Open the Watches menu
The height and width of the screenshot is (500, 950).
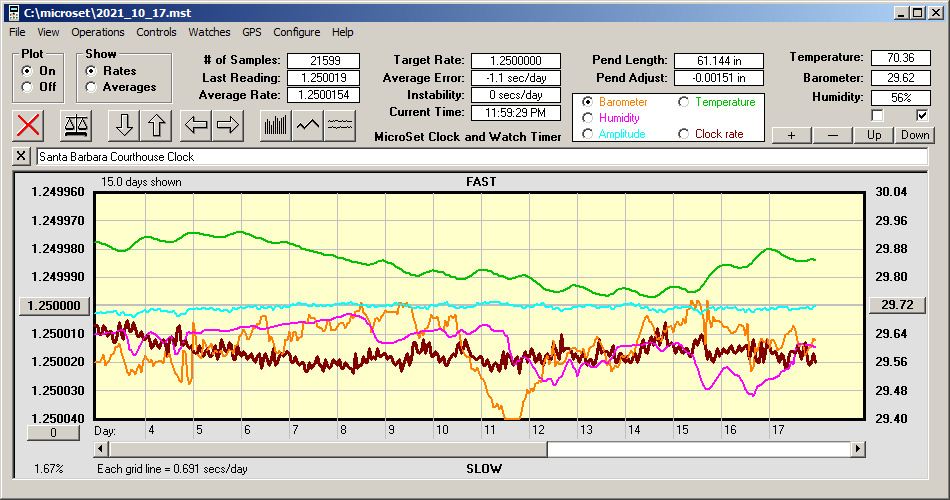(209, 32)
